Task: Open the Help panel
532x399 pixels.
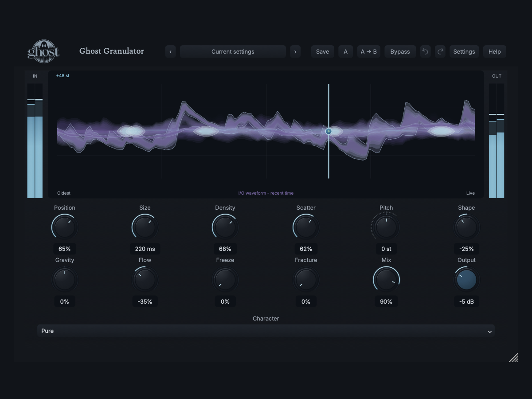Action: (495, 51)
